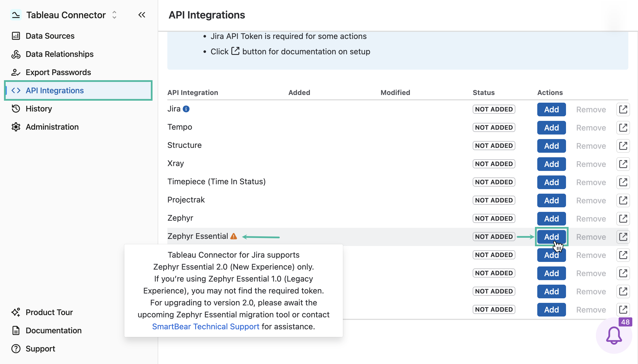Click the Product Tour sparkle icon
Viewport: 638px width, 364px height.
(16, 312)
